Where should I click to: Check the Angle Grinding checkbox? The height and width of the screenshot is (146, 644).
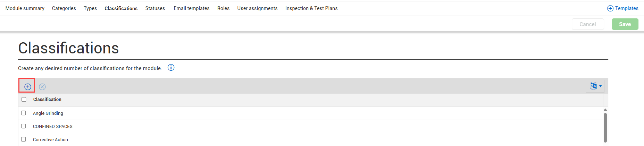tap(24, 113)
